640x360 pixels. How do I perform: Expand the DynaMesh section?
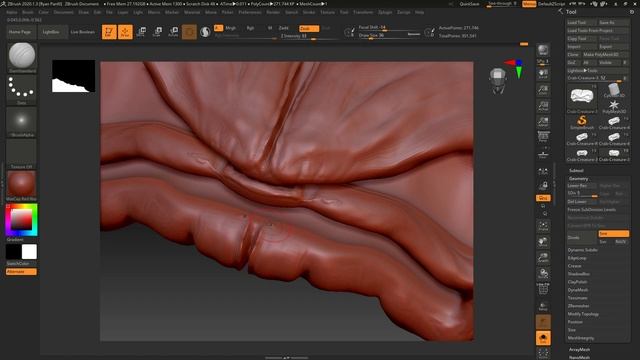point(578,290)
